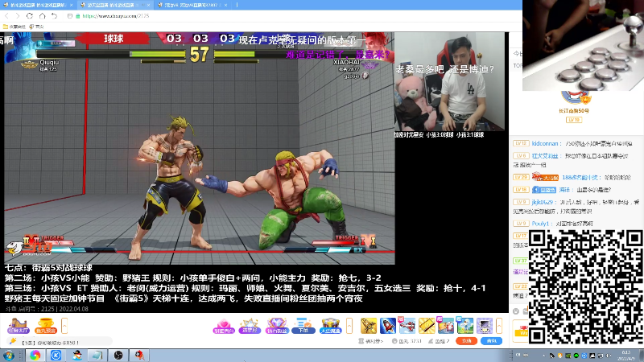
Task: Open the bookmarks folder in the bookmark bar
Action: [14, 27]
